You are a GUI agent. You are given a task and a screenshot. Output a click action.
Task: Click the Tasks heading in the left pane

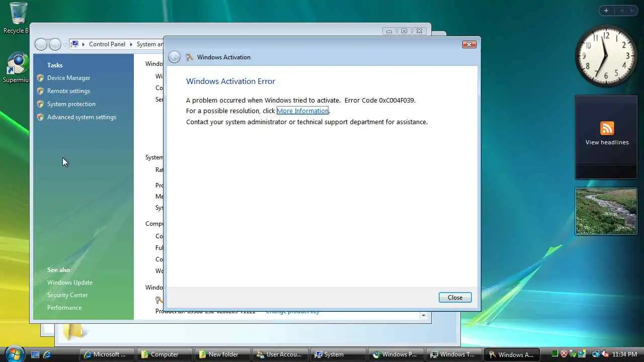click(55, 65)
